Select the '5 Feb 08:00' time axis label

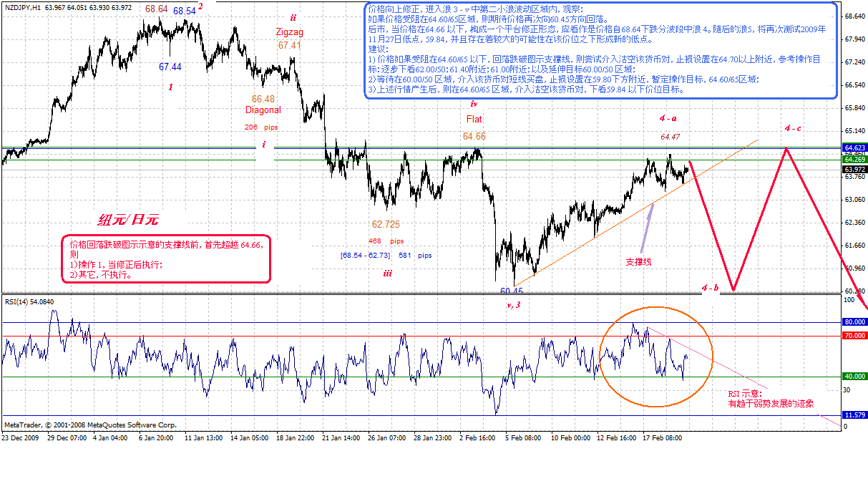tap(523, 437)
